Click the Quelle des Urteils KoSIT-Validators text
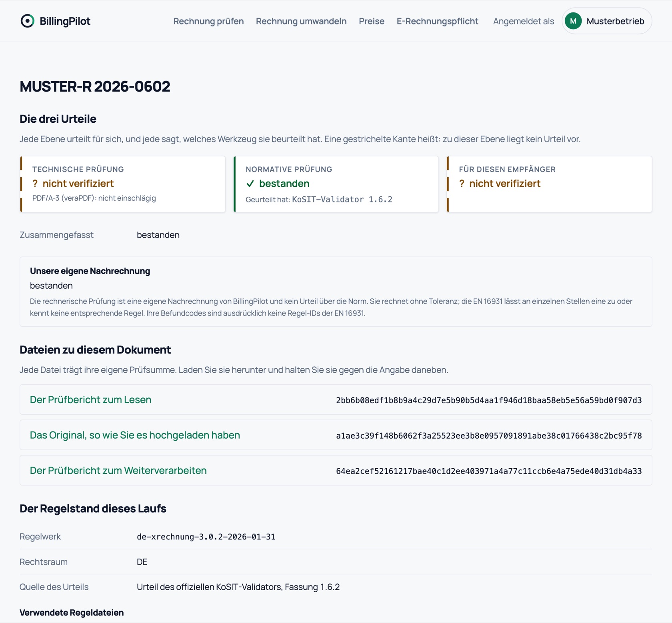Screen dimensions: 672x623 (238, 587)
